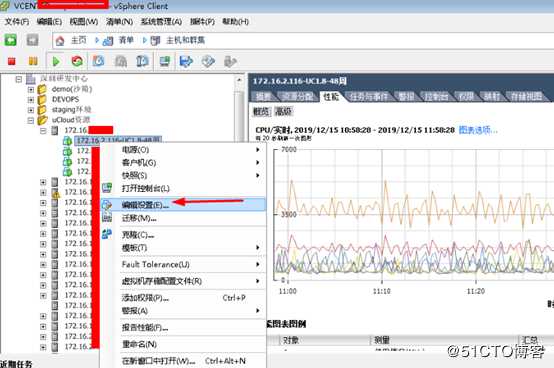Viewport: 554px width, 368px height.
Task: Go to the home (主页) house icon
Action: pyautogui.click(x=60, y=41)
